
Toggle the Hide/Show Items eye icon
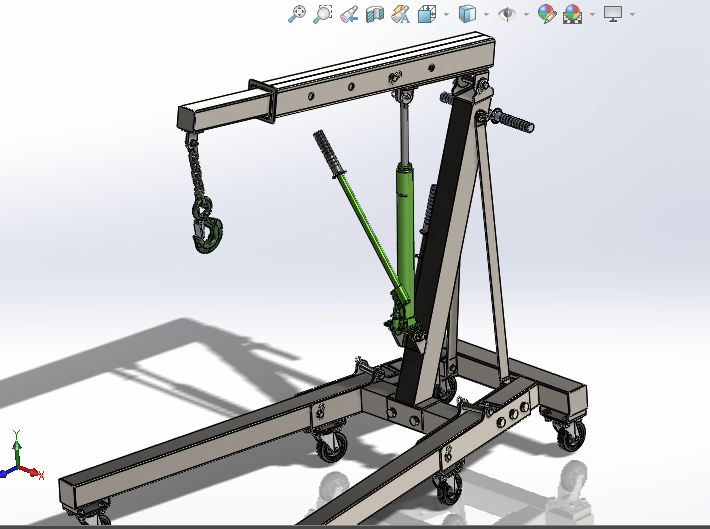click(507, 14)
